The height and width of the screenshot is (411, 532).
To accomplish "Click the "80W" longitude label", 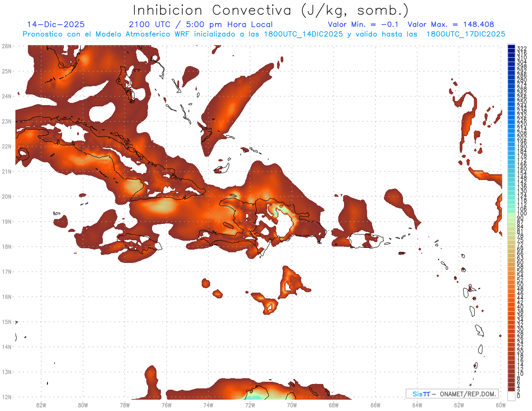I will tap(82, 405).
